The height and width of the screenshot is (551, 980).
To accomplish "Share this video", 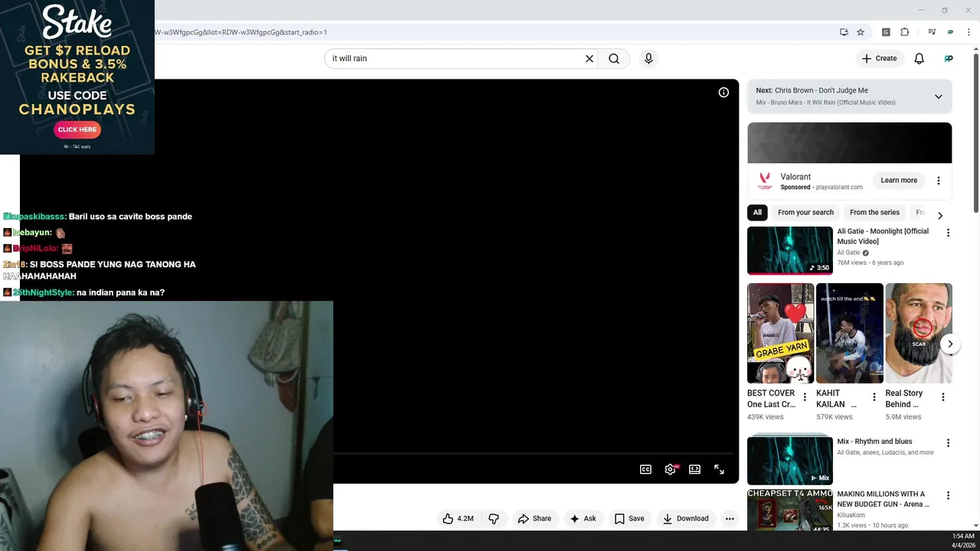I will point(534,518).
